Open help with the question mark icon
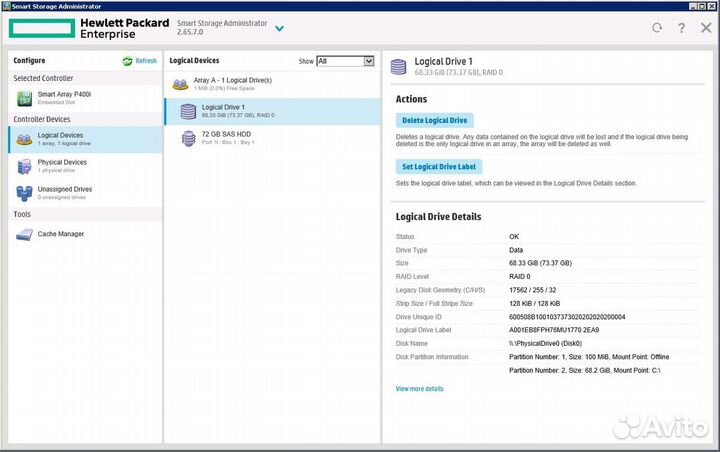The height and width of the screenshot is (452, 720). coord(681,28)
